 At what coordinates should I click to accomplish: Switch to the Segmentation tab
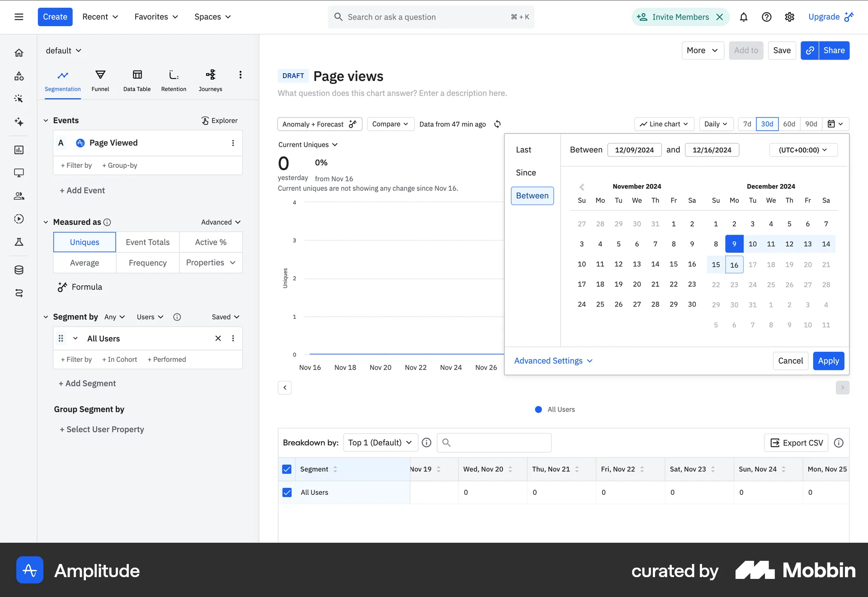pos(62,80)
